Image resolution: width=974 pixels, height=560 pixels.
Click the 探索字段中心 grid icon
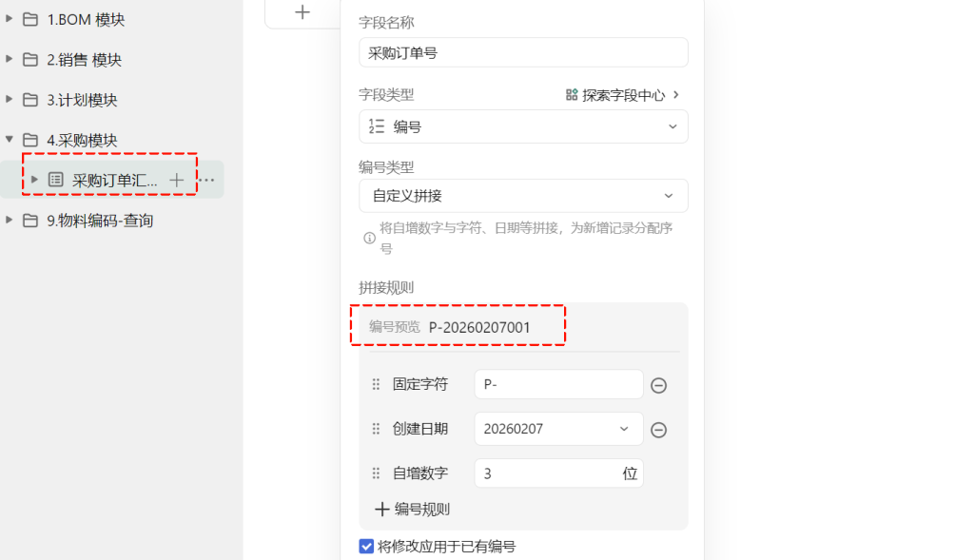(x=572, y=94)
